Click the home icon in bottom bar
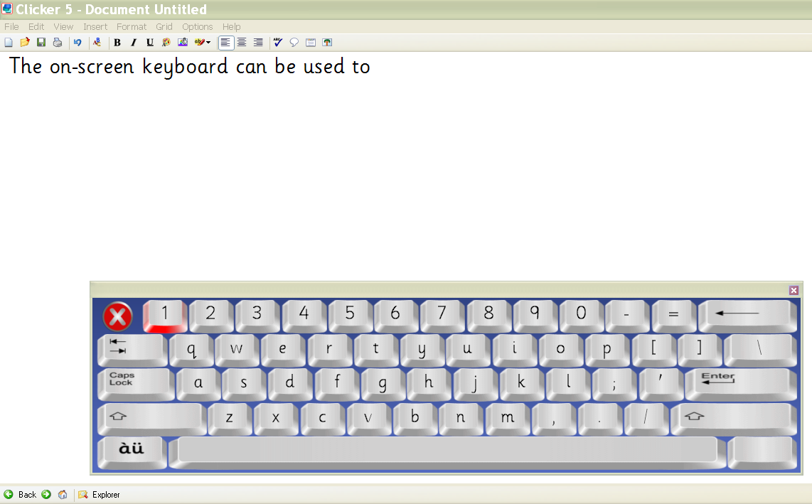812x504 pixels. tap(63, 495)
